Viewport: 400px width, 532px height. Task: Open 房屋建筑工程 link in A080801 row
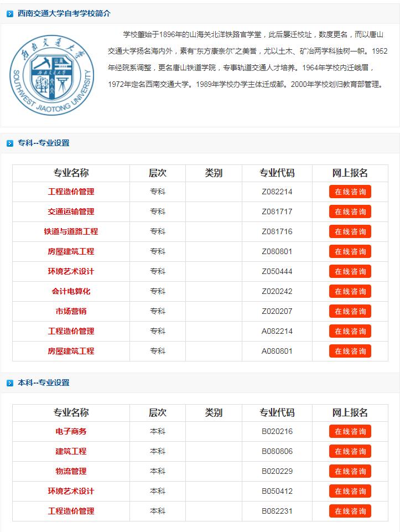point(71,351)
